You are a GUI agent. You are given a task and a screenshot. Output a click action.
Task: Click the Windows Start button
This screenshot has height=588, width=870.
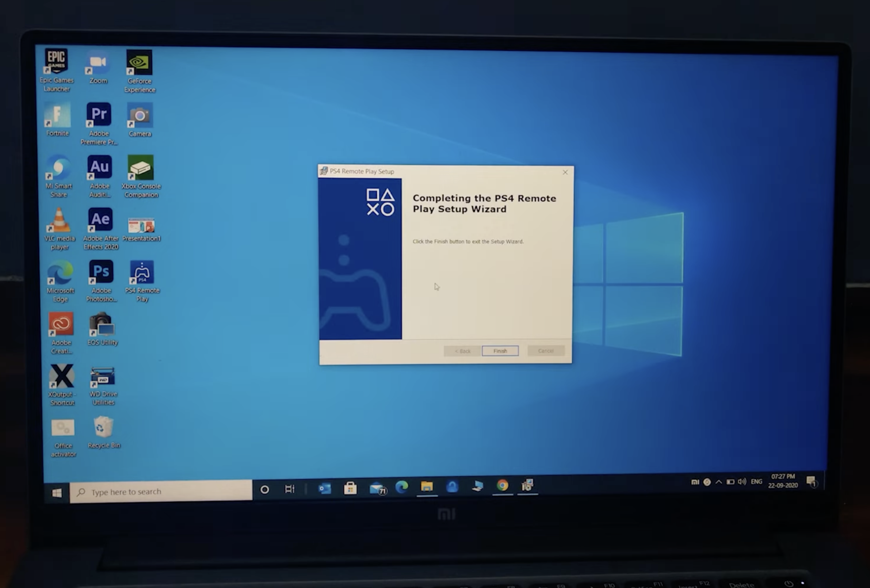point(57,493)
